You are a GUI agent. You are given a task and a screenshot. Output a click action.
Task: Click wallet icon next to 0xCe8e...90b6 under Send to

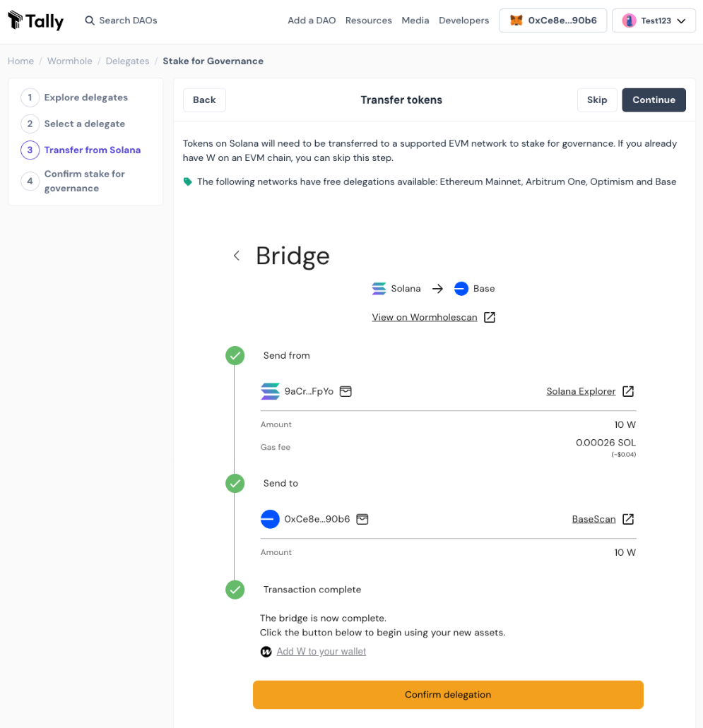362,519
